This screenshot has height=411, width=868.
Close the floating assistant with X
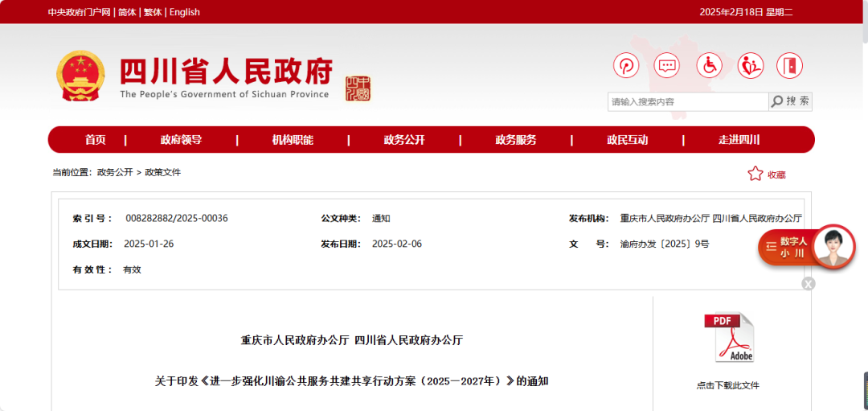(809, 283)
